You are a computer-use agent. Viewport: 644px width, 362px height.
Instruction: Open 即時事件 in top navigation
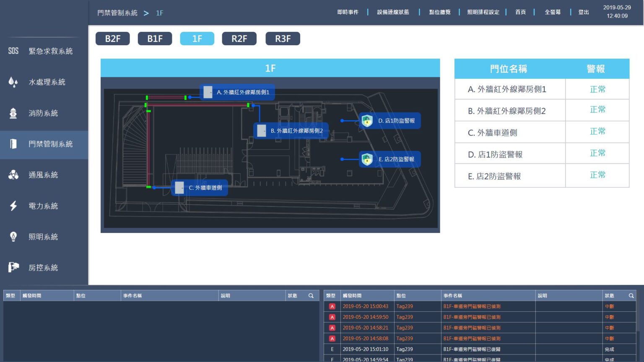coord(348,12)
